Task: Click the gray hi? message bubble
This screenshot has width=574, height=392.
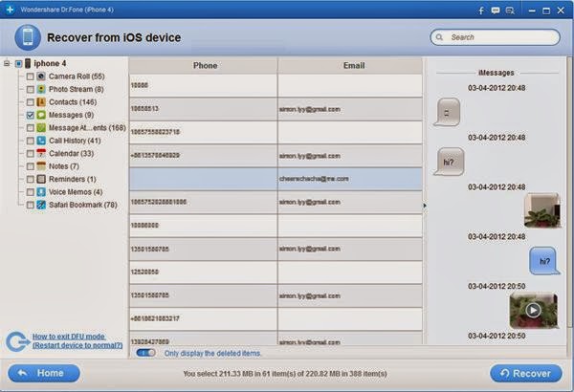Action: click(x=450, y=162)
